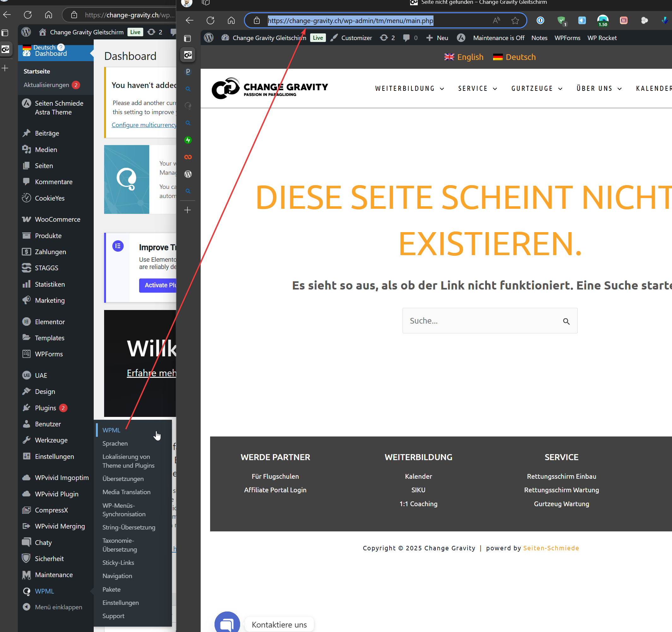Toggle Maintenance is Off in the admin bar
The width and height of the screenshot is (672, 632).
(498, 38)
